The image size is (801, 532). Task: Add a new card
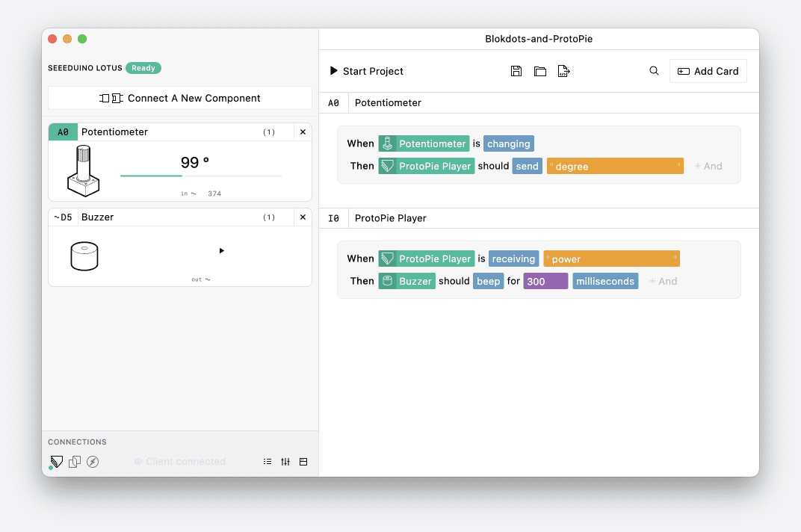tap(708, 71)
